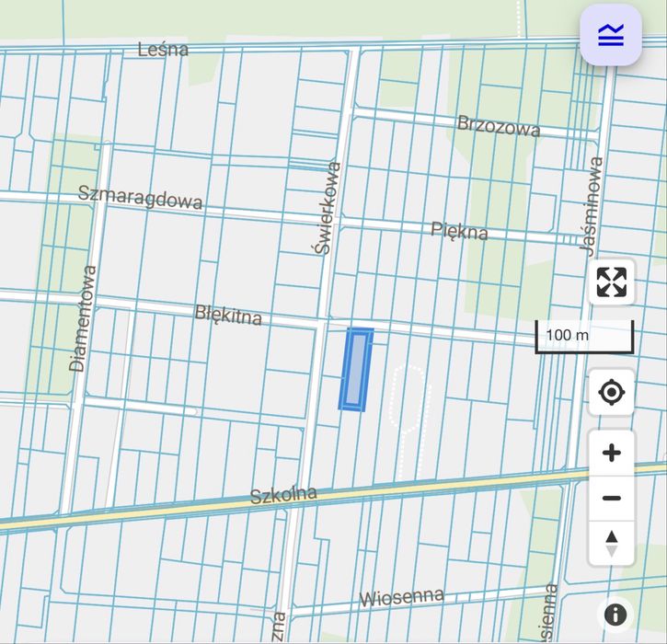The width and height of the screenshot is (667, 644).
Task: Toggle fullscreen map view
Action: (x=612, y=282)
